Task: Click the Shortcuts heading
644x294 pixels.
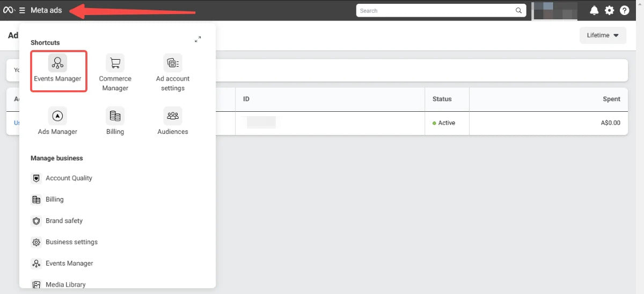Action: pos(45,42)
